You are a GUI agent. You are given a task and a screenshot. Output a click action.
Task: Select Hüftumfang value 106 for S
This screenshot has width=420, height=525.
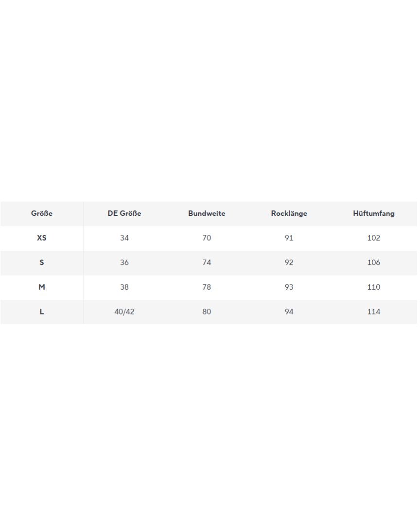point(374,262)
